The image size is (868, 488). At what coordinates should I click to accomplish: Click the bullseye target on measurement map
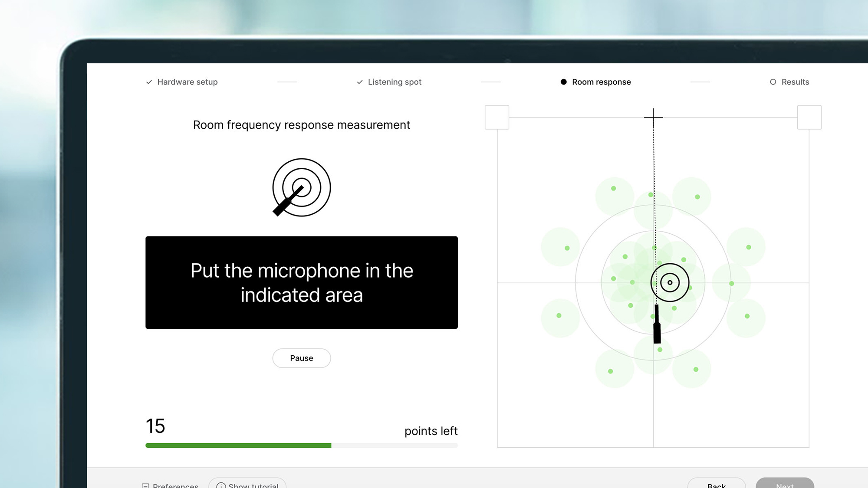(670, 283)
